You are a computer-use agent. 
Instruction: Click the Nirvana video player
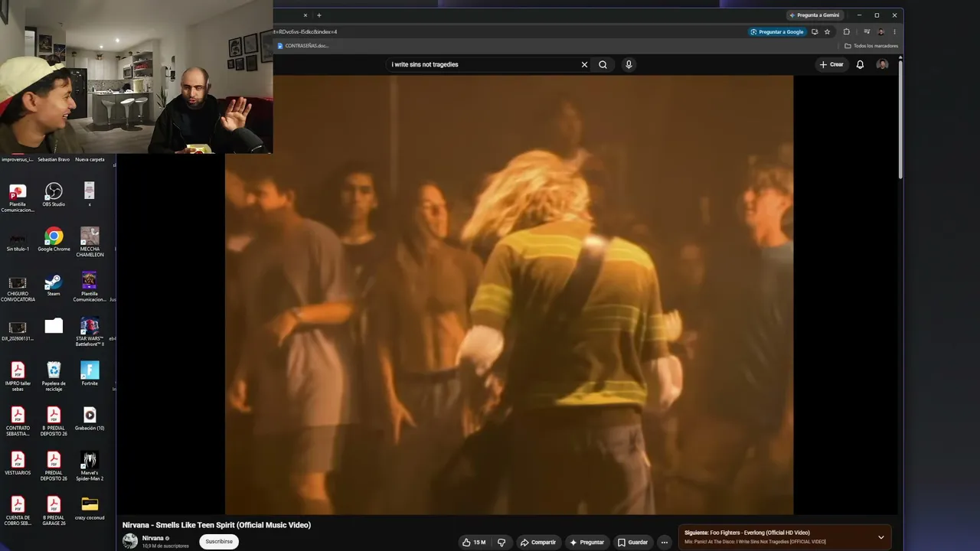click(509, 295)
